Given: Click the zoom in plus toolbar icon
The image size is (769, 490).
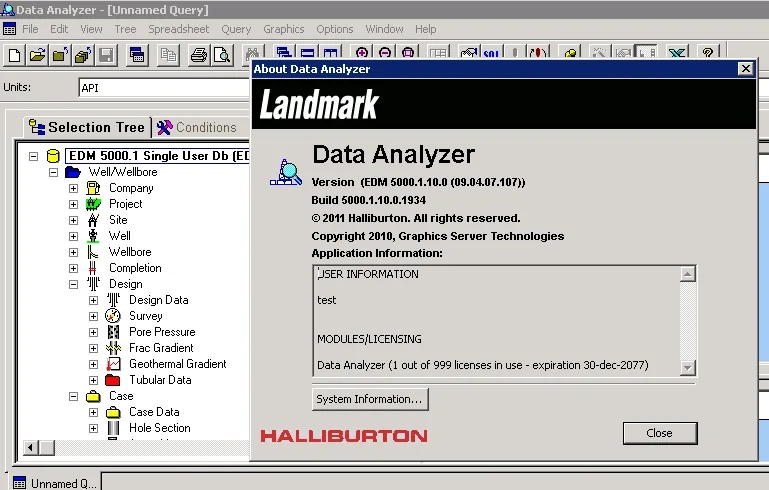Looking at the screenshot, I should [362, 52].
